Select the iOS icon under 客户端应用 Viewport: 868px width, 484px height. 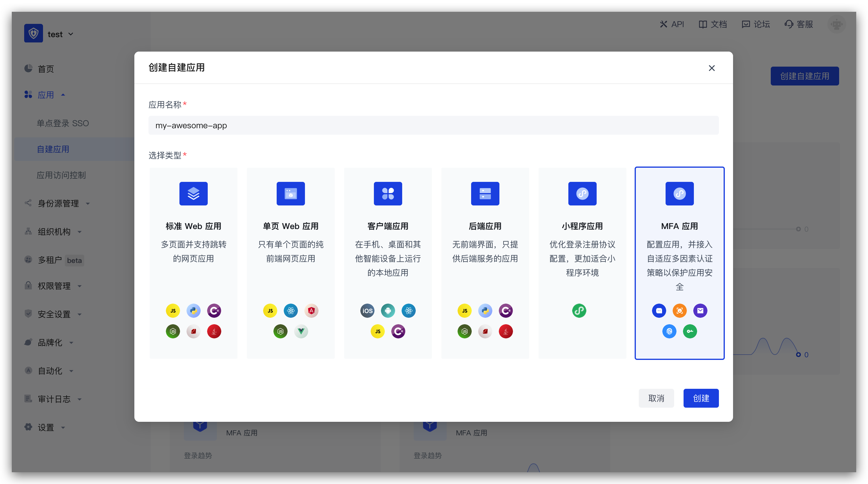pos(367,310)
